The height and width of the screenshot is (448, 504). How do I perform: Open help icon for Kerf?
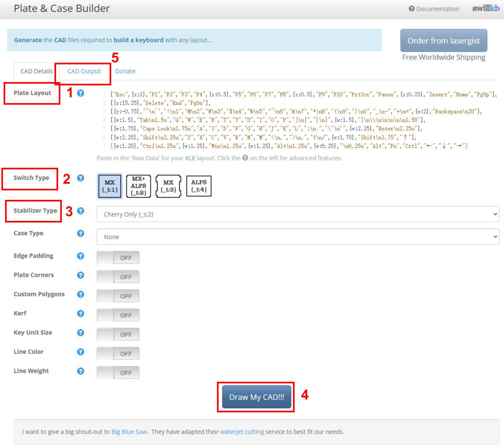pos(80,314)
